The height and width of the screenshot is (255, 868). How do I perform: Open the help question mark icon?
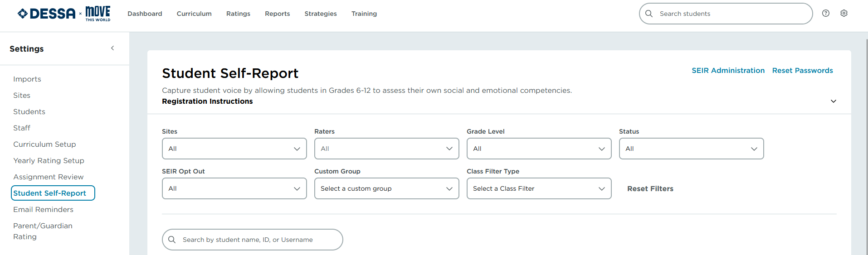826,13
